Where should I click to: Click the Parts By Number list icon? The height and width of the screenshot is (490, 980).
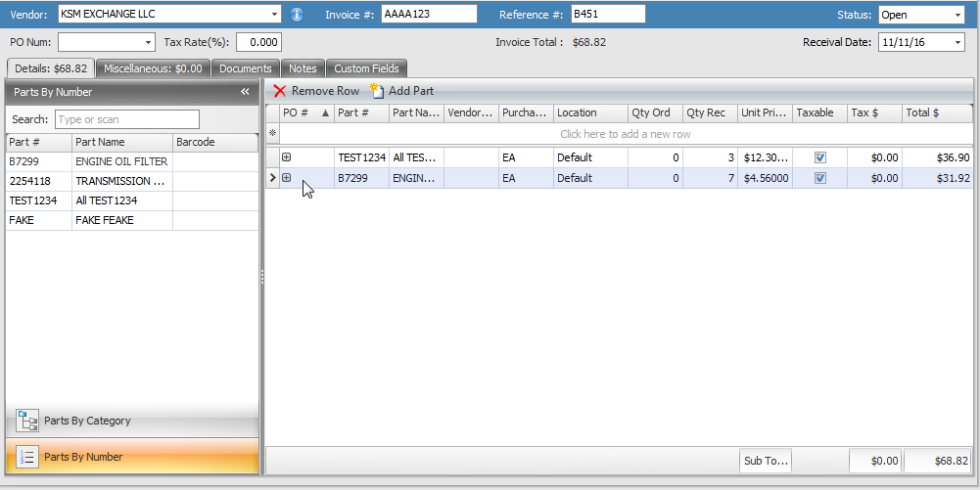pos(26,457)
